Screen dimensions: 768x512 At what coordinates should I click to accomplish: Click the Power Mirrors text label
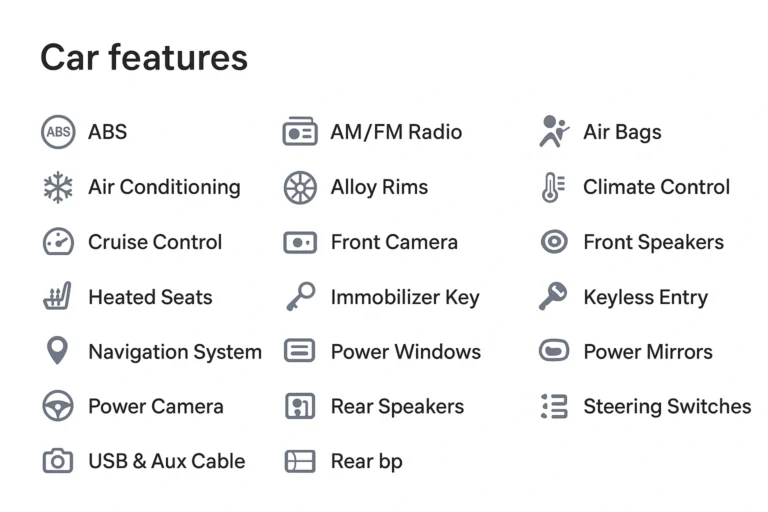tap(647, 352)
